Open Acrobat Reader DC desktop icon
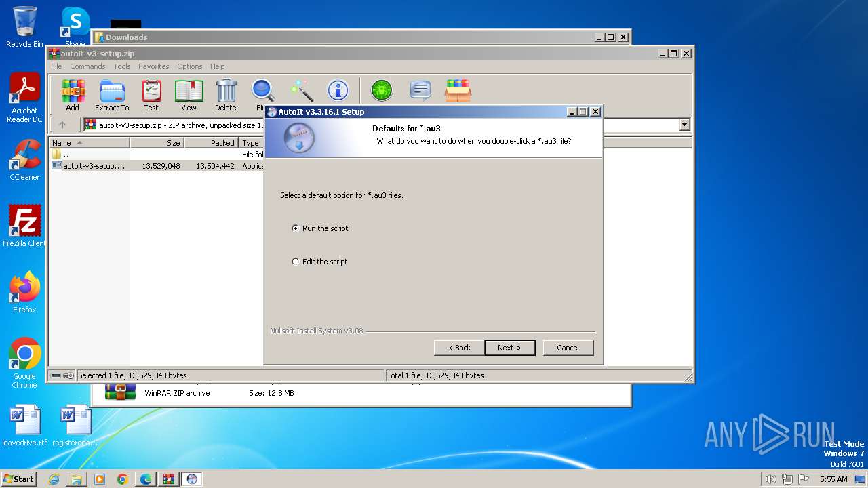Viewport: 868px width, 488px height. tap(24, 98)
